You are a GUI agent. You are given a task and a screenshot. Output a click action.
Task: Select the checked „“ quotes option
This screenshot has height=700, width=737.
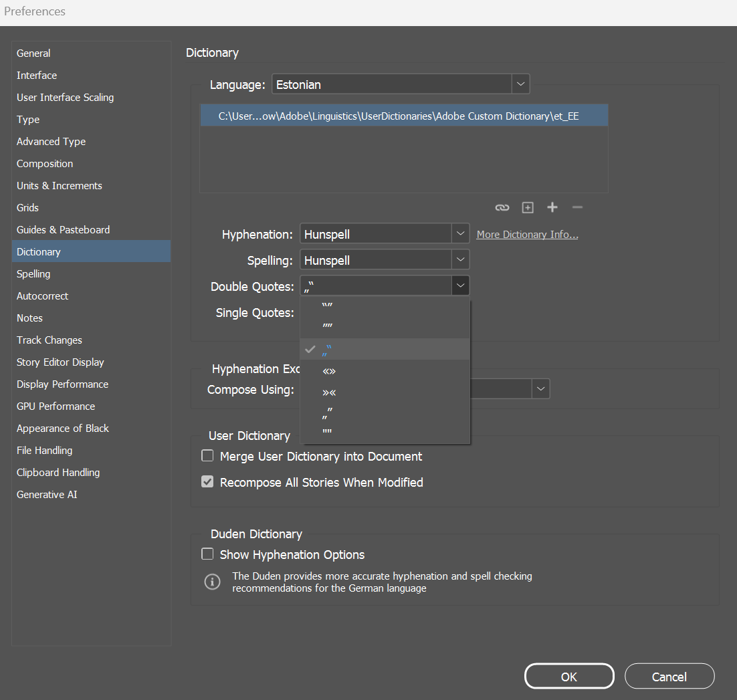pos(385,349)
